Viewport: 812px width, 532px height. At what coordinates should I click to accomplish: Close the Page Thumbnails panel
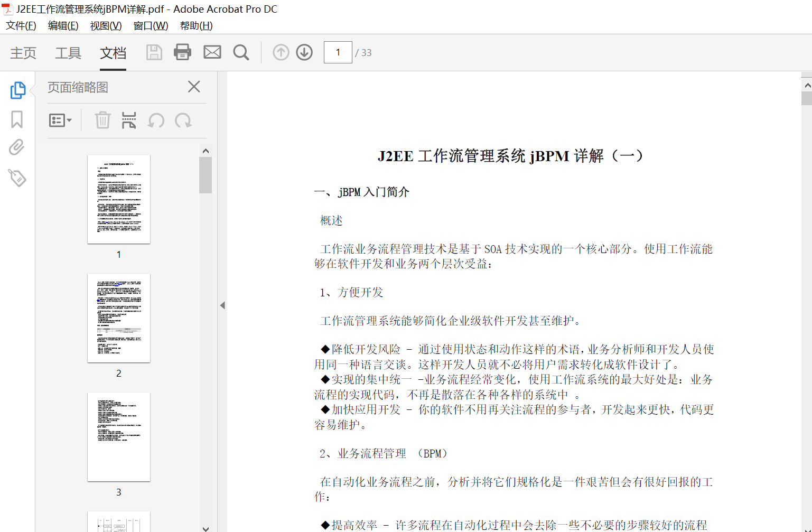[x=194, y=87]
